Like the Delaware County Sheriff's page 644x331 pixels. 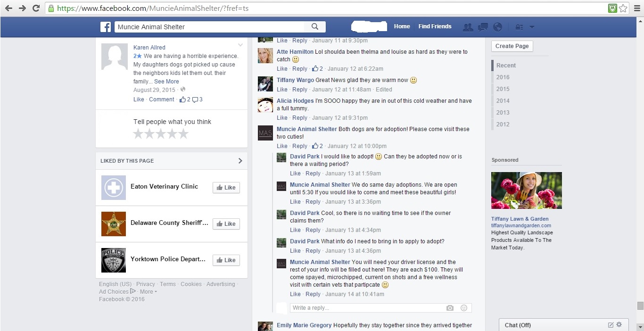[x=226, y=224]
